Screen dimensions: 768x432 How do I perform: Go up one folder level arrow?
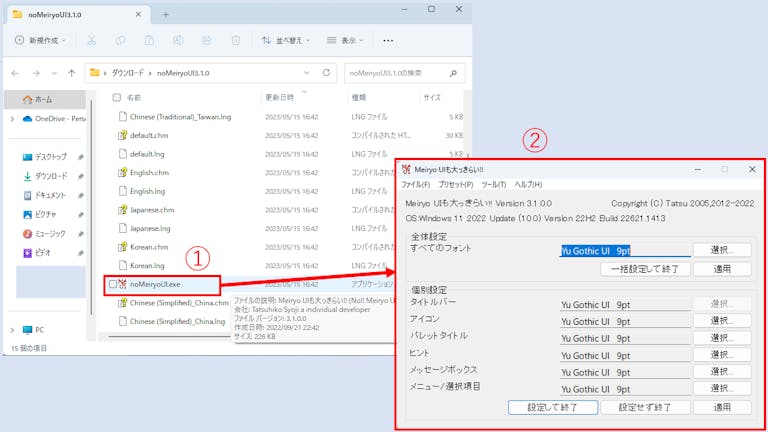tap(72, 73)
